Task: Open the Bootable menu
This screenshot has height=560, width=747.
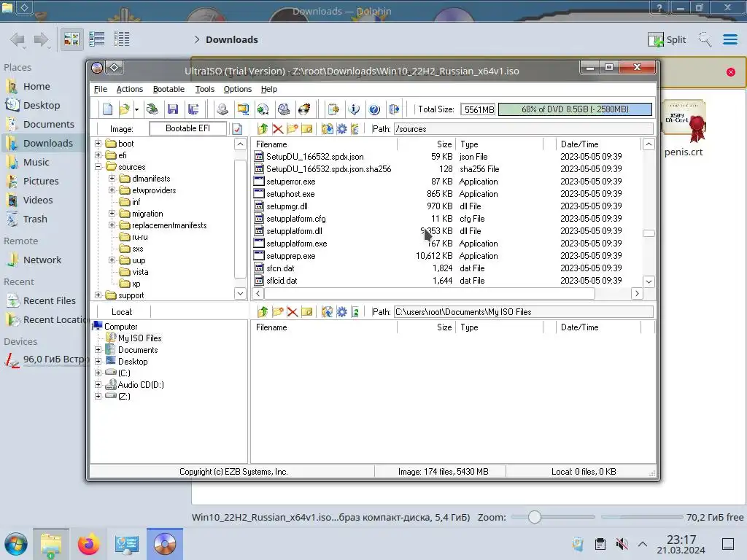Action: [x=169, y=89]
